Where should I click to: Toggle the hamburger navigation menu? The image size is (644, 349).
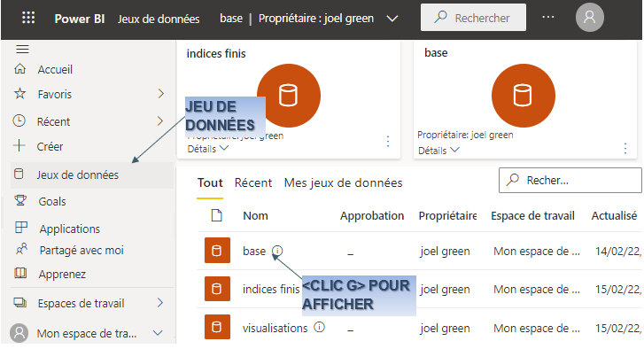click(22, 50)
